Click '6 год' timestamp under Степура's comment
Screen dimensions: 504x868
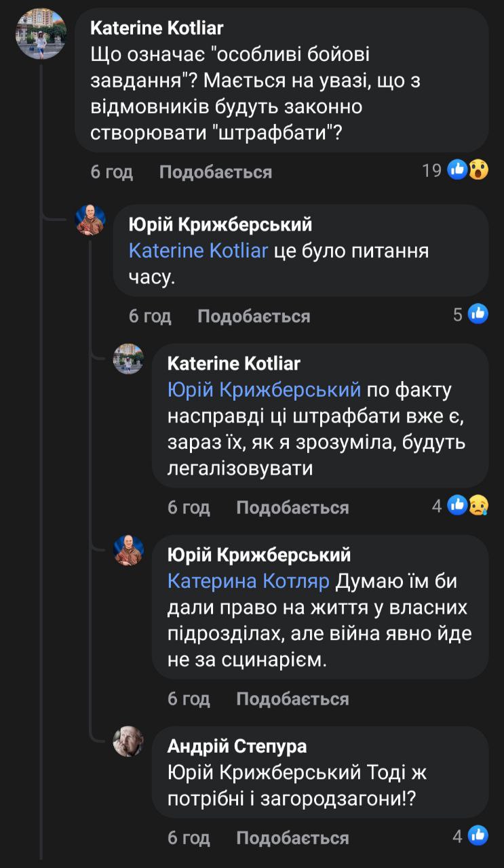[189, 838]
